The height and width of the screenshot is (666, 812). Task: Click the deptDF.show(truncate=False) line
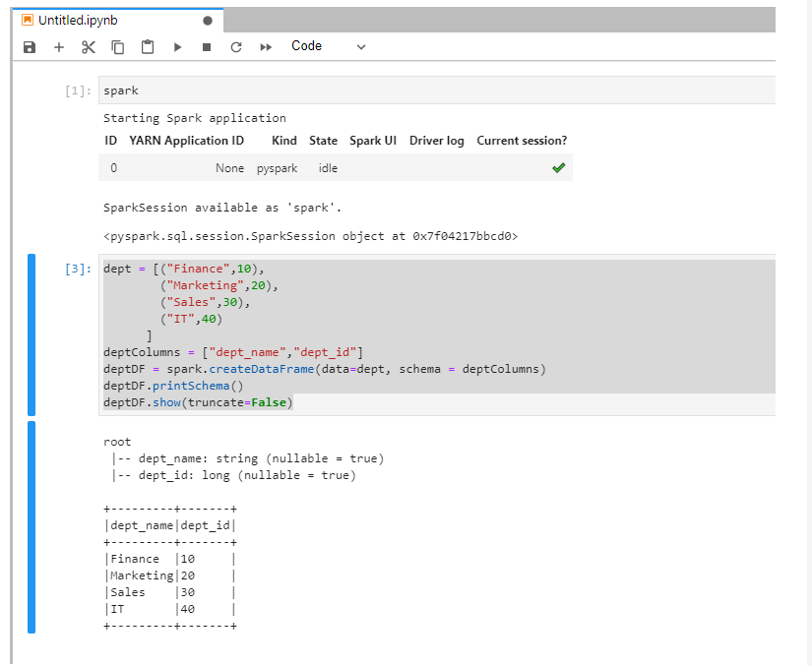[199, 402]
